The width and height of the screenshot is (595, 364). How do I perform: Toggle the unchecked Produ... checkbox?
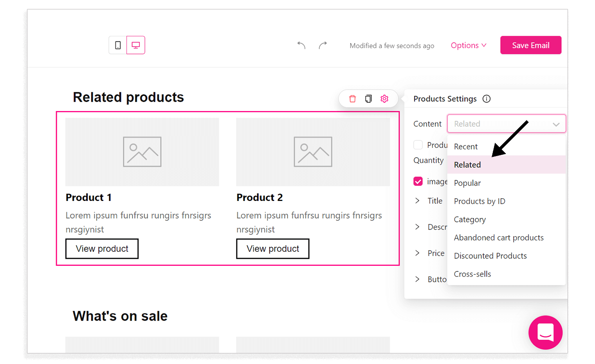click(418, 145)
